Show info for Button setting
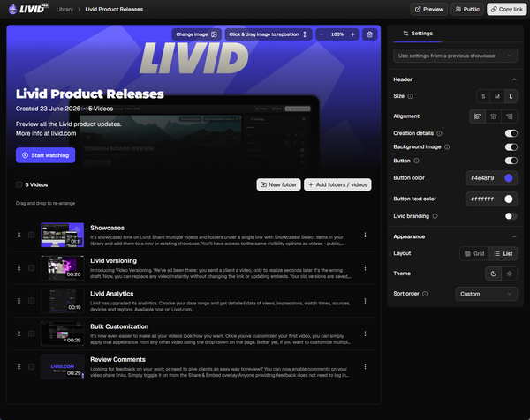The width and height of the screenshot is (530, 420). point(416,161)
